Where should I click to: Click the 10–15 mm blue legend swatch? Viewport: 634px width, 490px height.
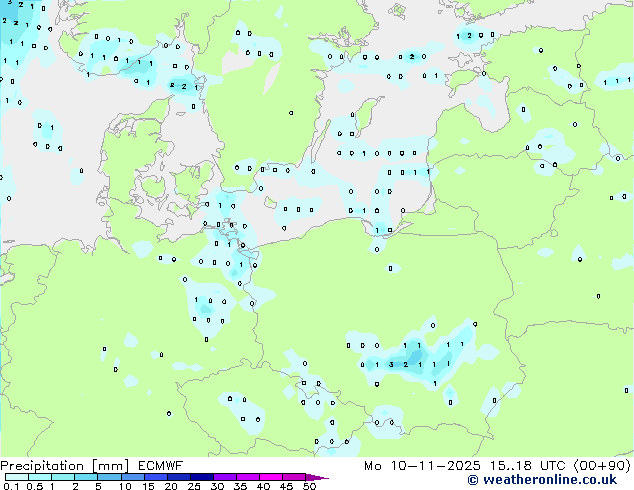tap(133, 477)
